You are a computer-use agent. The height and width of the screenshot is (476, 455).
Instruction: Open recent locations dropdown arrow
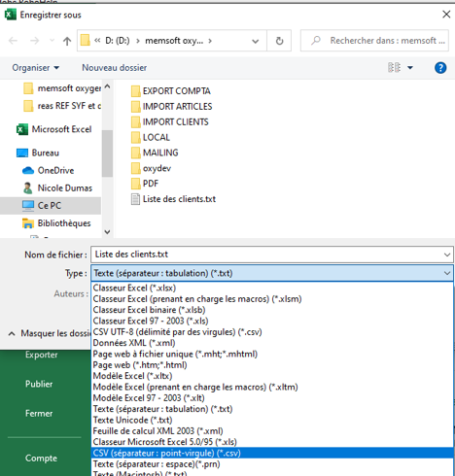(52, 41)
